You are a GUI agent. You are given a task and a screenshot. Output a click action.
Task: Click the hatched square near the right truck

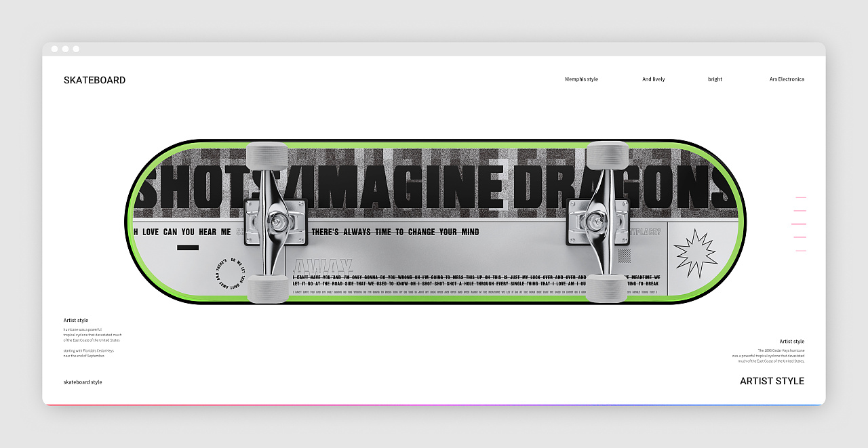pyautogui.click(x=624, y=256)
